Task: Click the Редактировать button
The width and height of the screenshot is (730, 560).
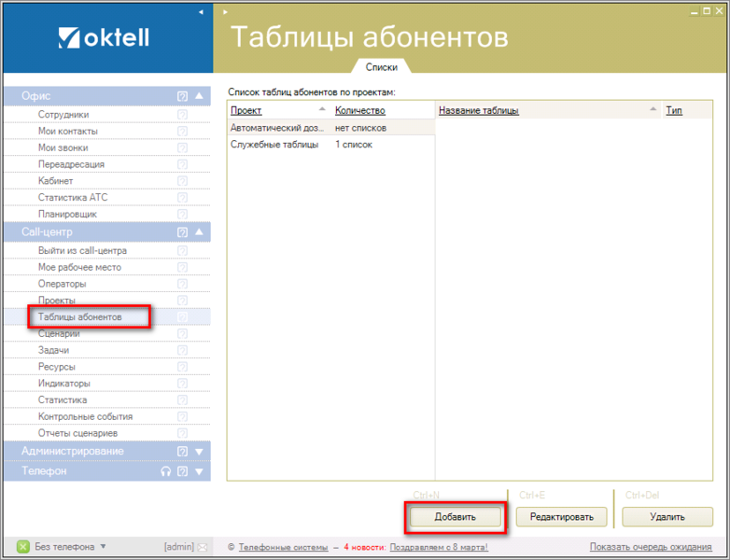Action: coord(561,517)
